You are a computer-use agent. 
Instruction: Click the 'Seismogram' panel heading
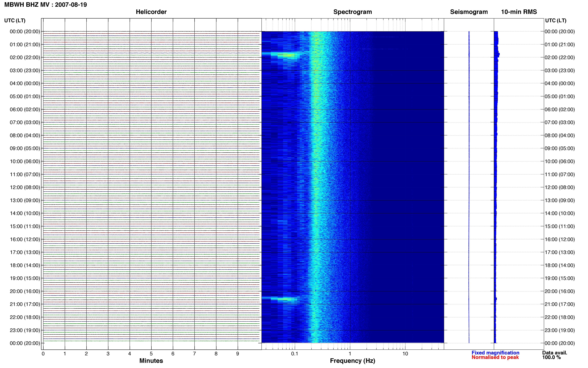[469, 12]
